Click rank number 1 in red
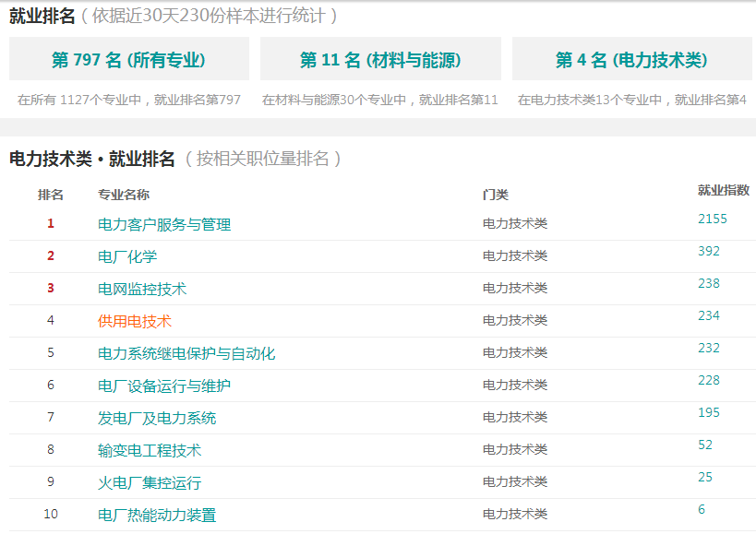 click(51, 223)
